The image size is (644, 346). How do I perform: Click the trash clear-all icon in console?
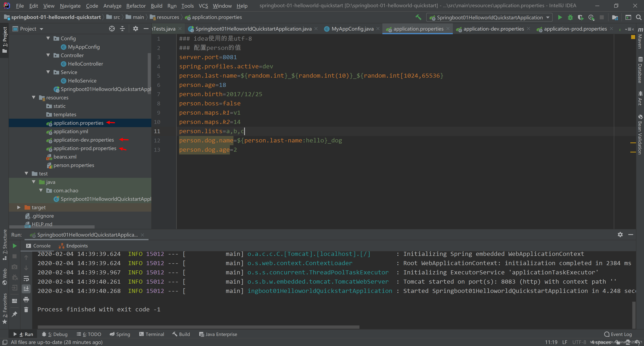26,310
